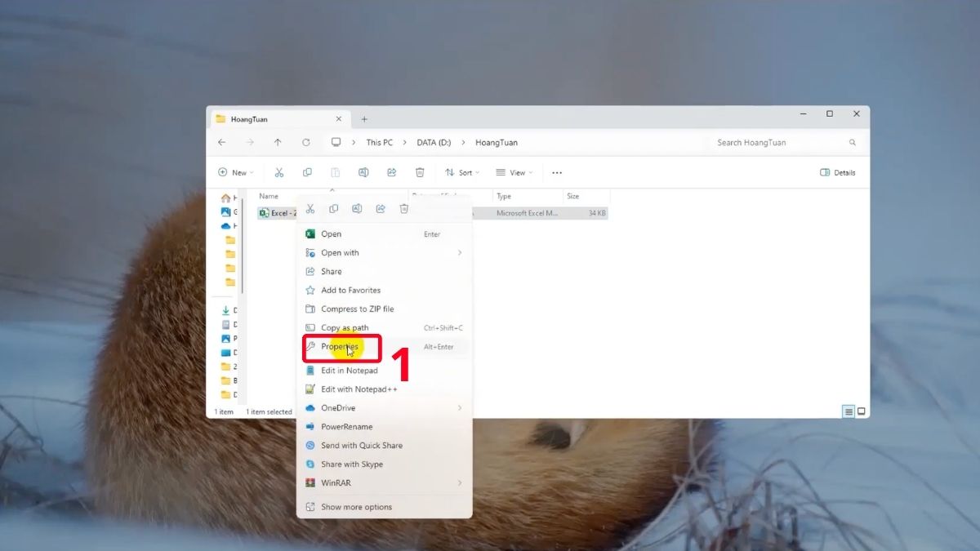Click the Search HoangTuan field
This screenshot has height=551, width=980.
[784, 142]
